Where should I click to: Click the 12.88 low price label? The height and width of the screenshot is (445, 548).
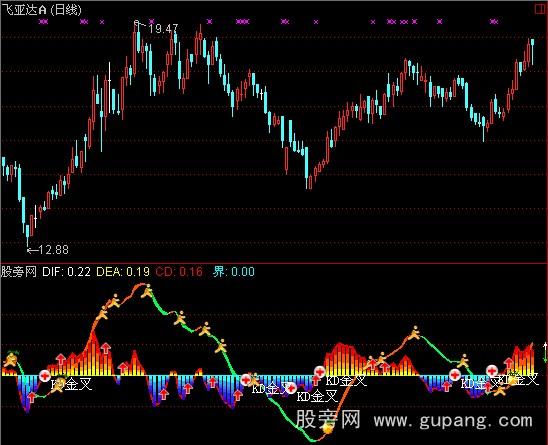[53, 250]
